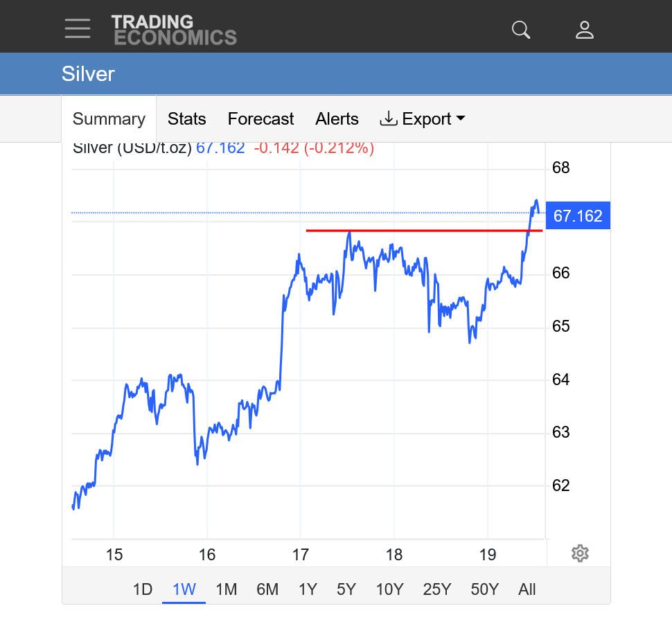672x624 pixels.
Task: Click the 67.162 current price label
Action: 578,216
